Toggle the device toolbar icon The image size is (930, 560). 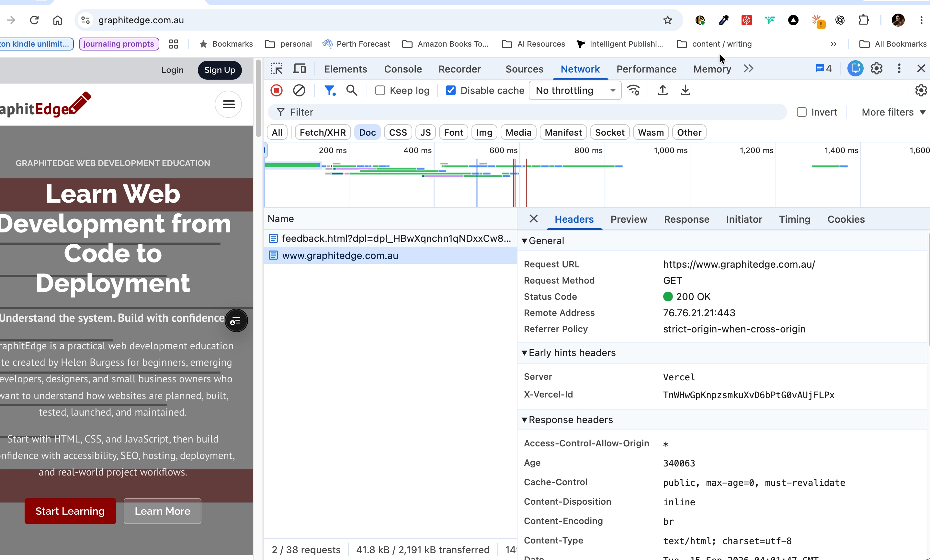[x=299, y=69]
